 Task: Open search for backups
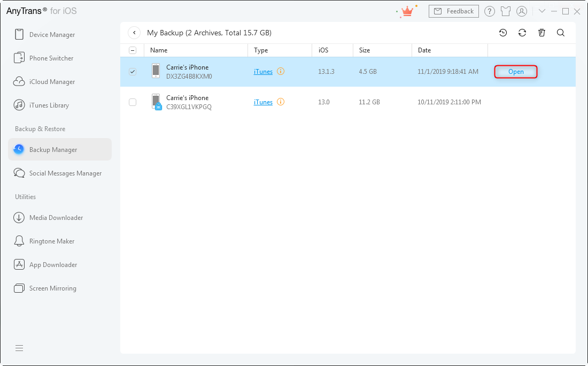(x=561, y=33)
